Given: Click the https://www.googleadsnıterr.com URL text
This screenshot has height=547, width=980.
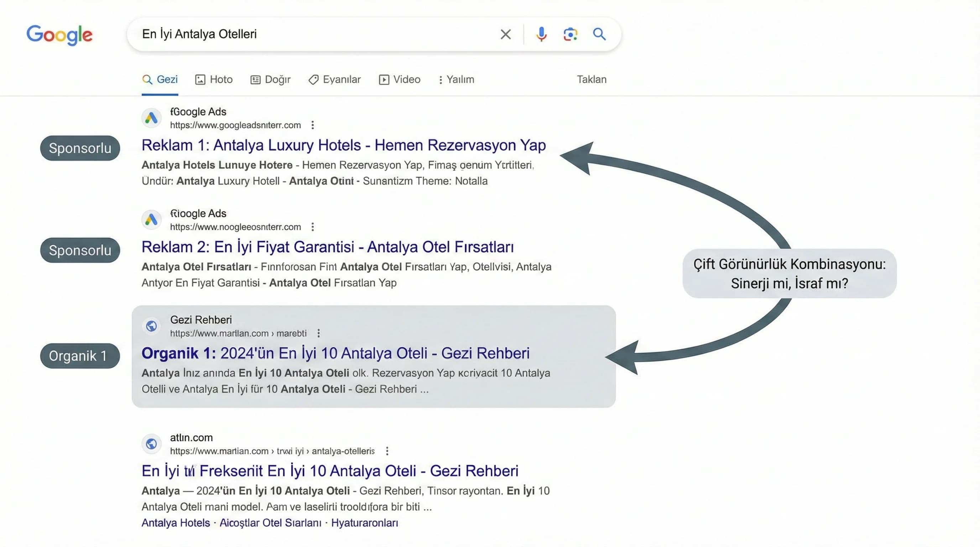Looking at the screenshot, I should [x=235, y=125].
